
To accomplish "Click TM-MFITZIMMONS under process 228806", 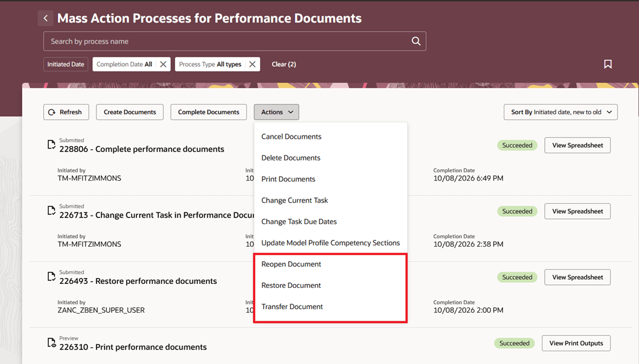I will [89, 178].
